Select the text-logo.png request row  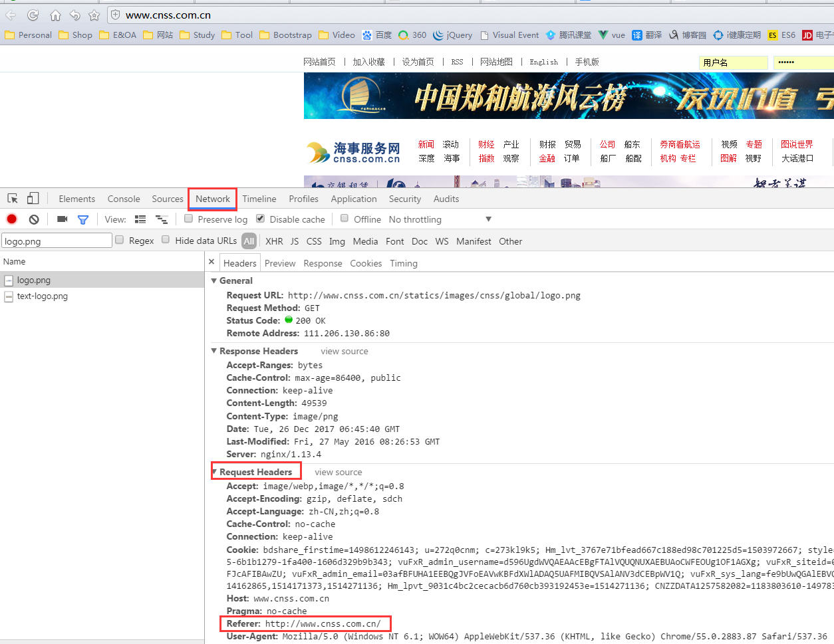(x=102, y=296)
